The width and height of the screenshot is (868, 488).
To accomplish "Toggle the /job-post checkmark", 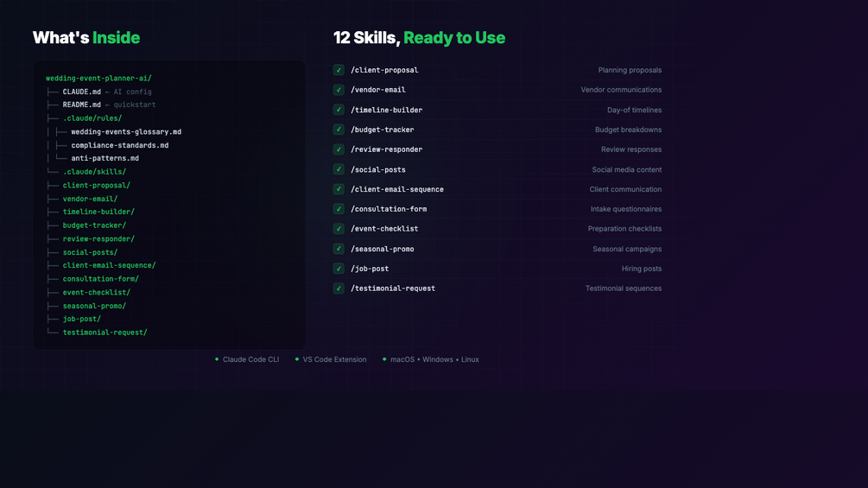I will (x=339, y=269).
